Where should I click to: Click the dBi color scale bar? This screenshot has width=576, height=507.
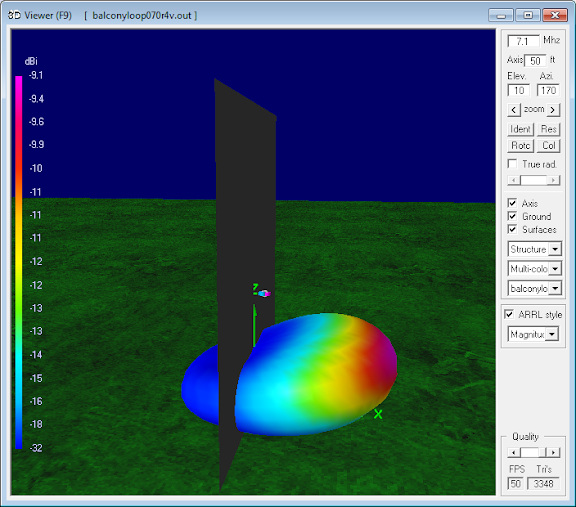click(19, 262)
